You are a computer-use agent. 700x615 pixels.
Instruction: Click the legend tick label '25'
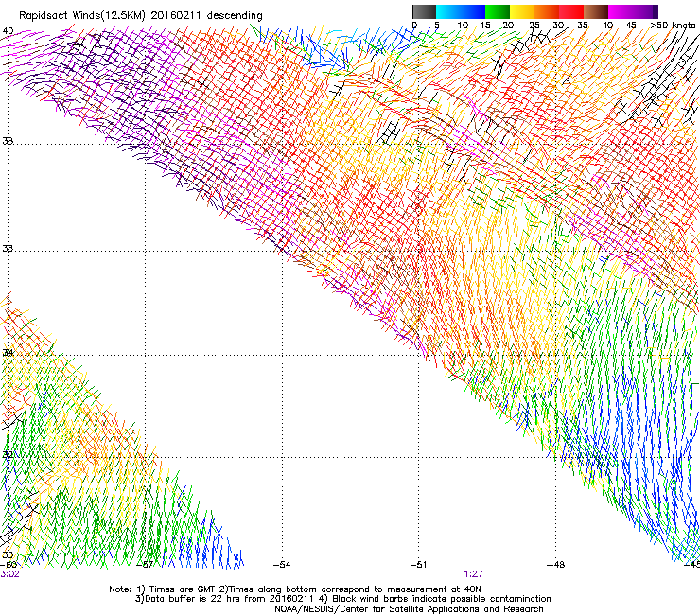534,26
